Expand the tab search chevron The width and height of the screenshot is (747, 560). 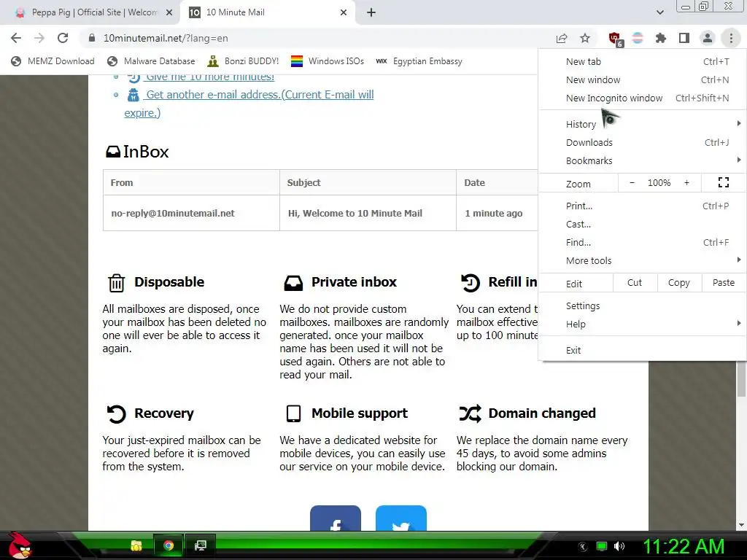click(659, 12)
